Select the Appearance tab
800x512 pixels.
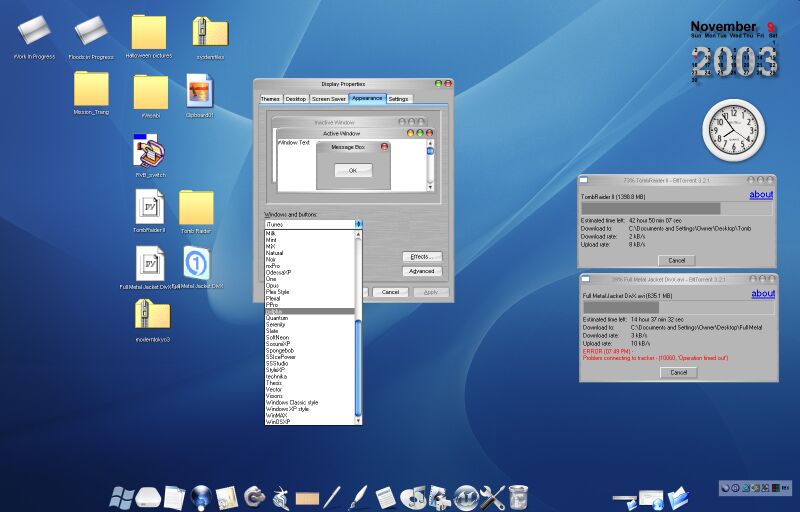click(x=367, y=98)
